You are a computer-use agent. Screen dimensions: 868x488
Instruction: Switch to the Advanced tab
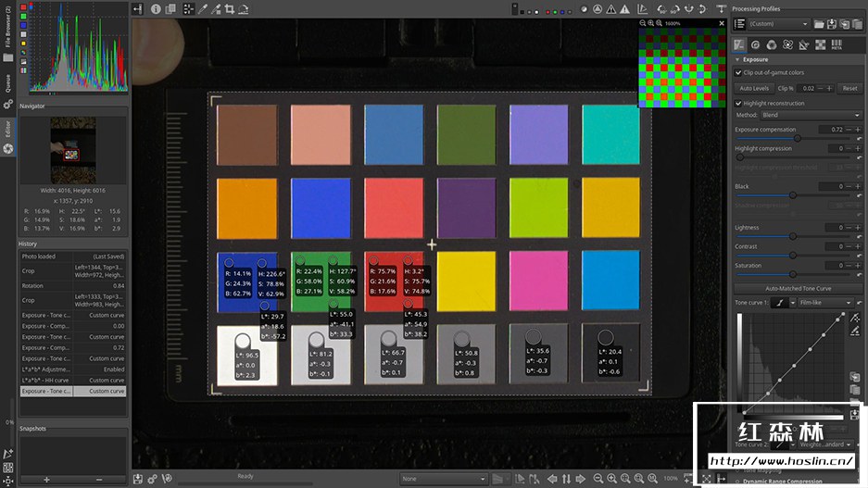pos(787,44)
